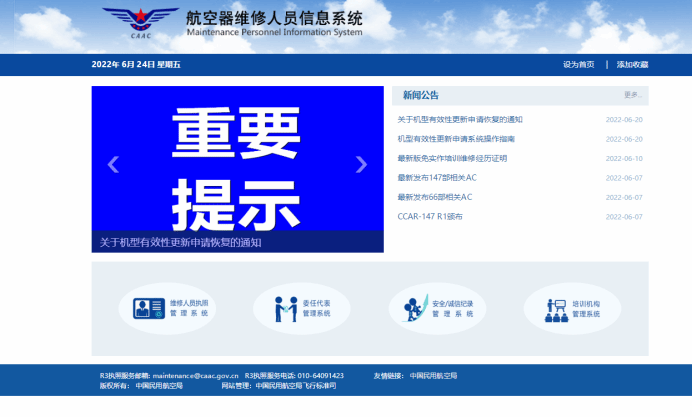
Task: Go to previous carousel slide arrow
Action: [113, 165]
